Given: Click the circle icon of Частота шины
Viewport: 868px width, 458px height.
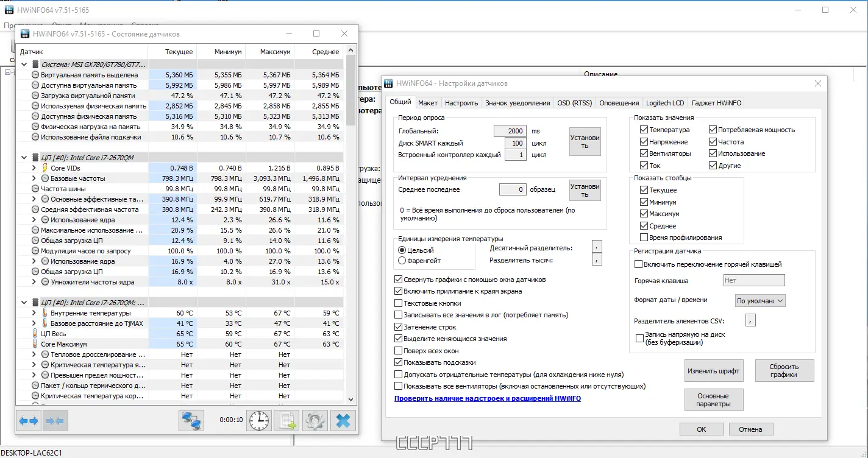Looking at the screenshot, I should (x=35, y=189).
